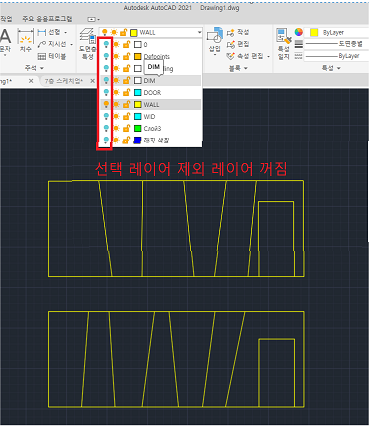Turn on the blue-swatch bottom layer bulb
This screenshot has height=427, width=370.
click(106, 140)
